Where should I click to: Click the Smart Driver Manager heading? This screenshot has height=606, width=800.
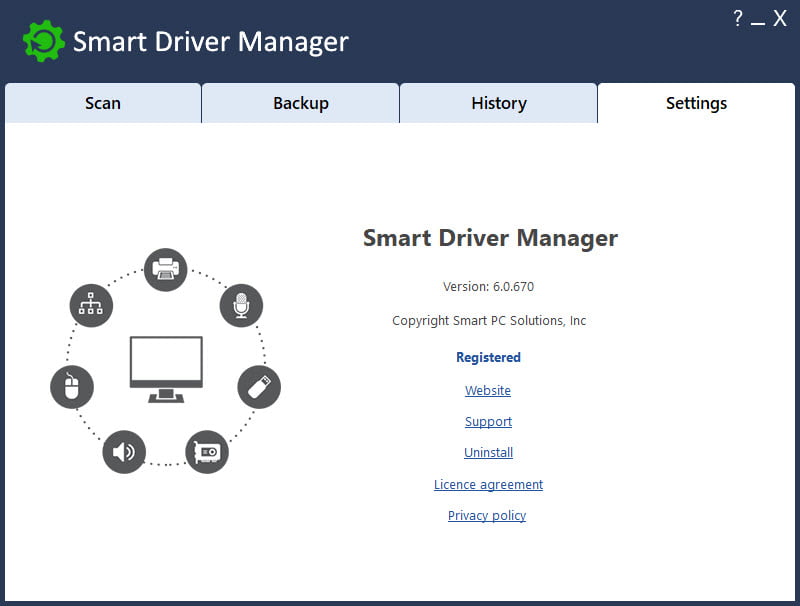[x=490, y=238]
